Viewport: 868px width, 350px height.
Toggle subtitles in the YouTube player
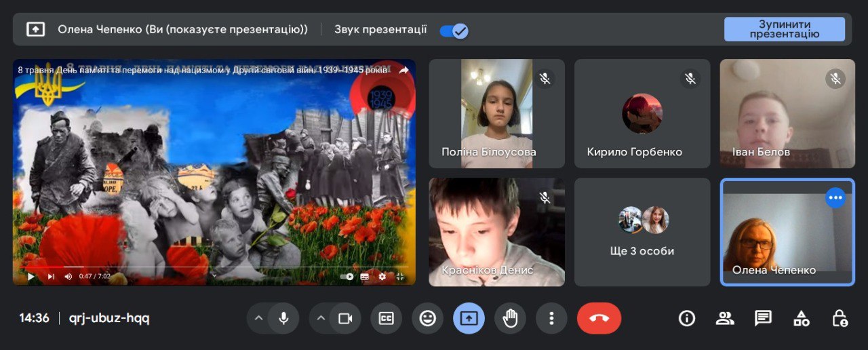(365, 277)
